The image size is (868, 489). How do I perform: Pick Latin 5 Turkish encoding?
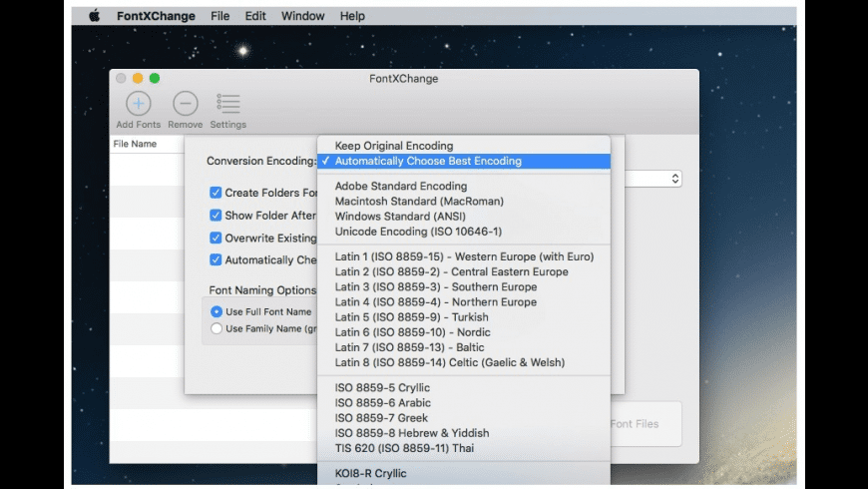(x=464, y=317)
